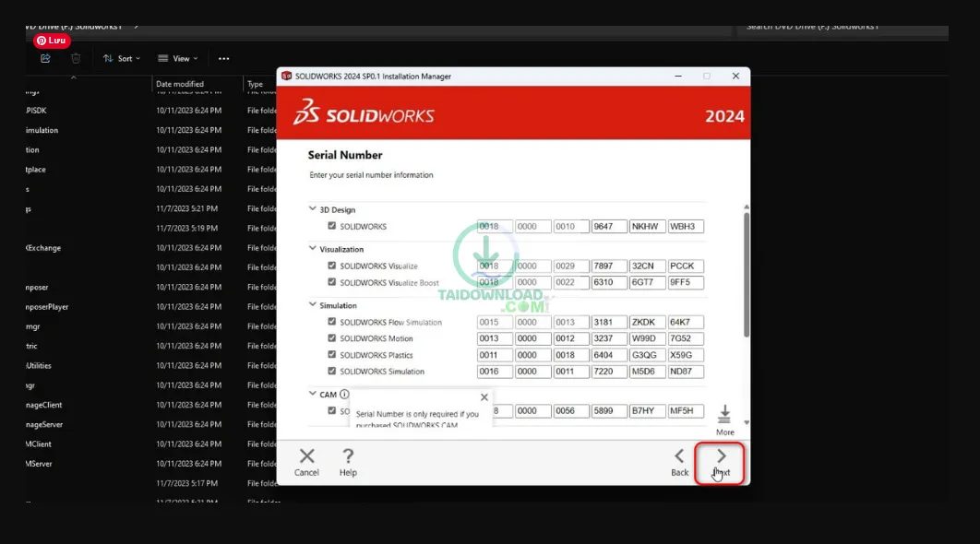Uncheck the SOLIDWORKS Visualize Boost product
The height and width of the screenshot is (544, 980).
(x=331, y=282)
